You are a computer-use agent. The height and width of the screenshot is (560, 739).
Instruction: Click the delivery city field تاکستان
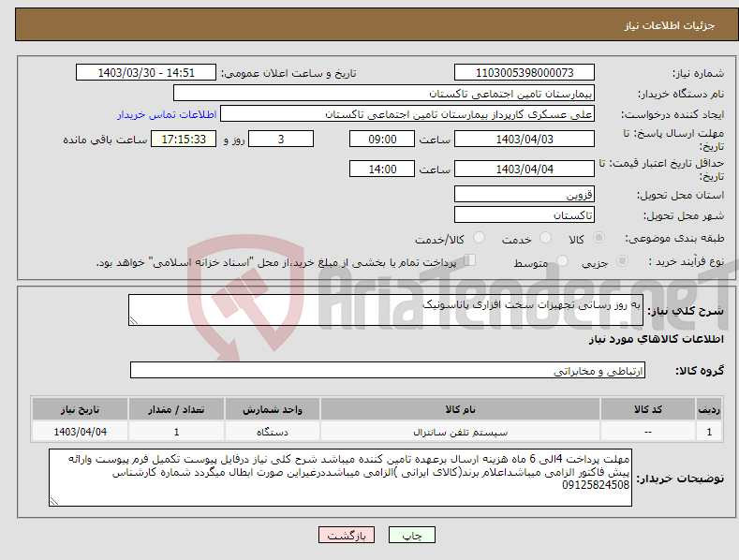pos(525,215)
